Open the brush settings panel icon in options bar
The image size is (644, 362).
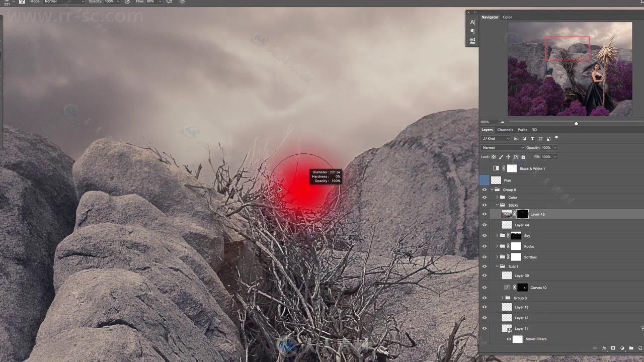(x=22, y=2)
